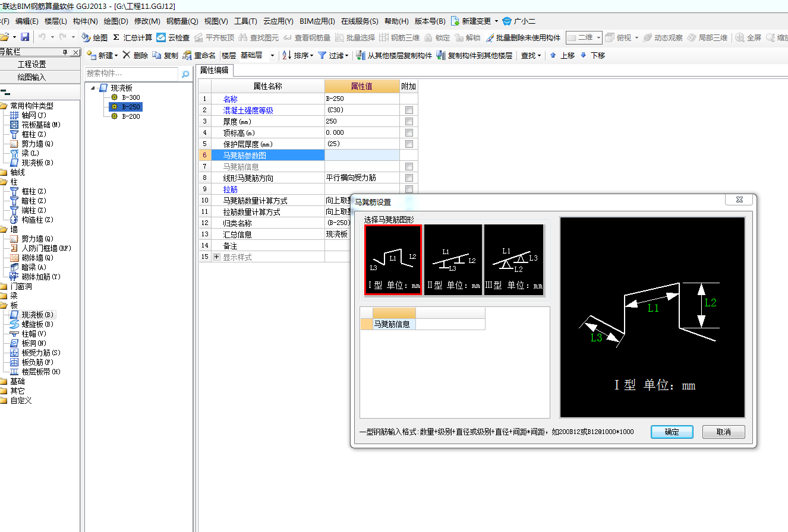Run 汇总计算 from the toolbar
The height and width of the screenshot is (532, 788).
(x=133, y=37)
